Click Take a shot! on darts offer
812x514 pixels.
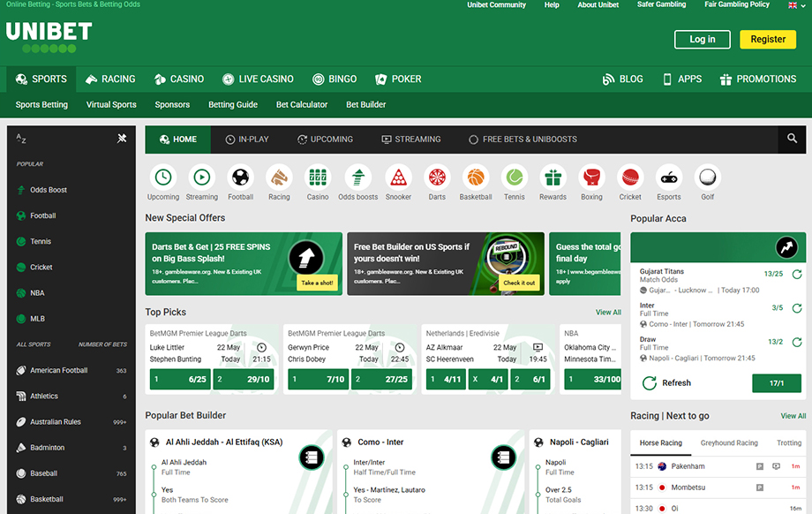(x=317, y=283)
